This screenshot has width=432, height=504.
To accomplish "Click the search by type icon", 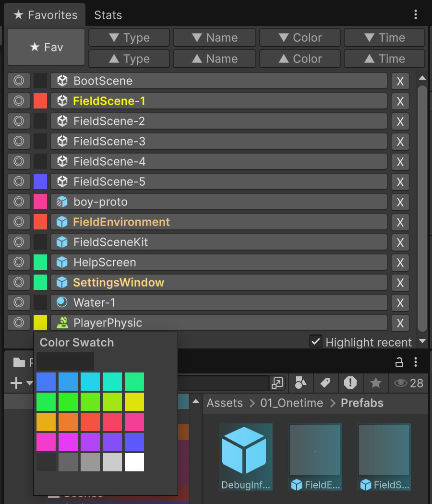I will click(300, 383).
